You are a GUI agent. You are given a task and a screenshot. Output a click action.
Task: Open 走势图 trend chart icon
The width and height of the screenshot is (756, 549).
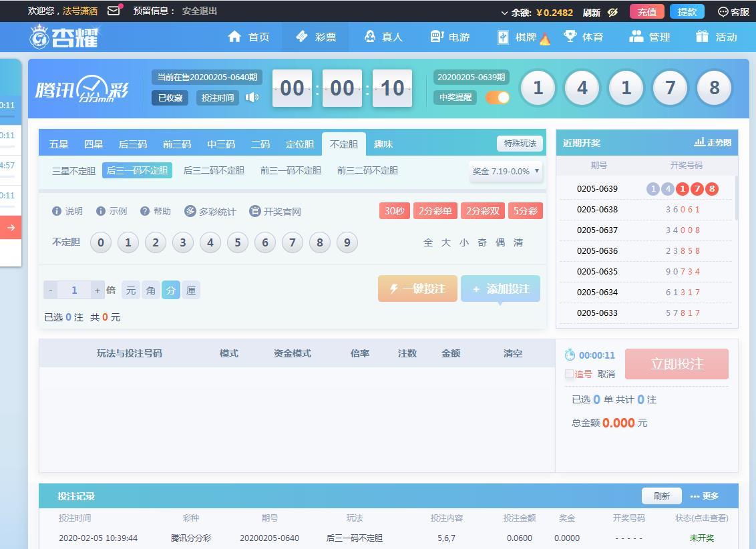click(x=699, y=142)
